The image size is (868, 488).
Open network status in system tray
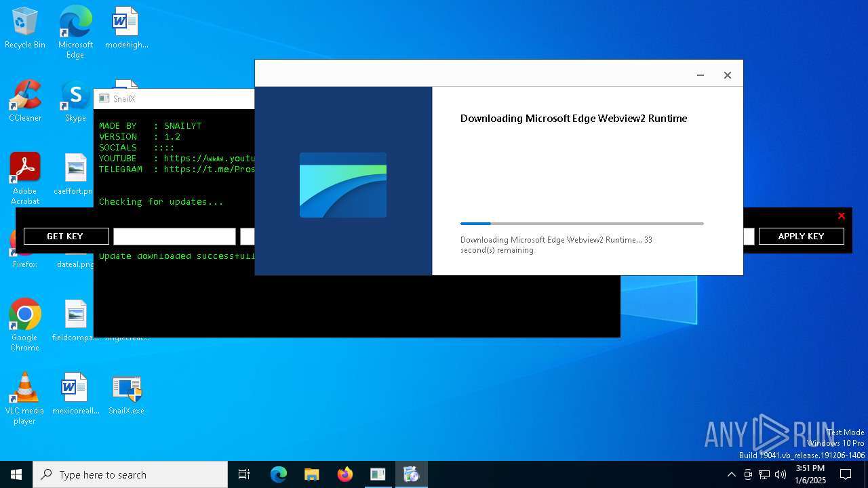pos(764,474)
